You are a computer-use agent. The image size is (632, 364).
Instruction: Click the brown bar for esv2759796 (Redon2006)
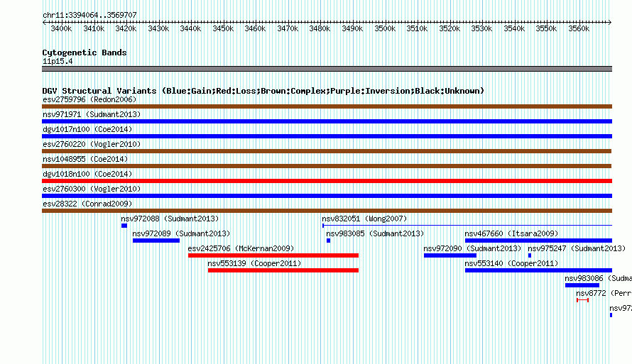[x=327, y=106]
